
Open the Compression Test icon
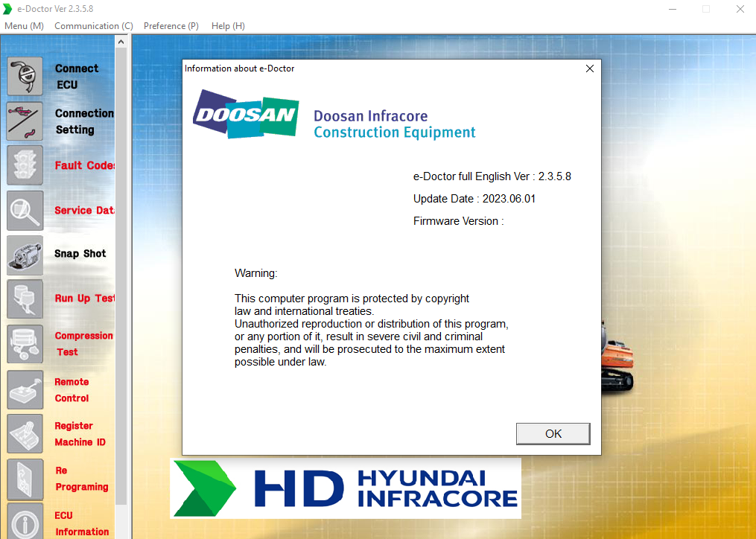pyautogui.click(x=25, y=344)
